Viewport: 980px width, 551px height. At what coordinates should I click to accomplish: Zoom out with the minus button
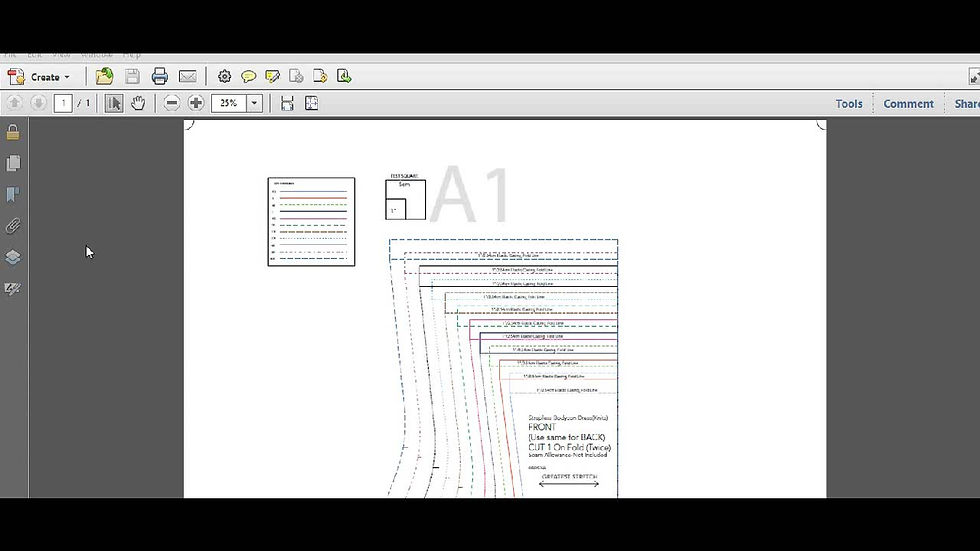coord(172,103)
